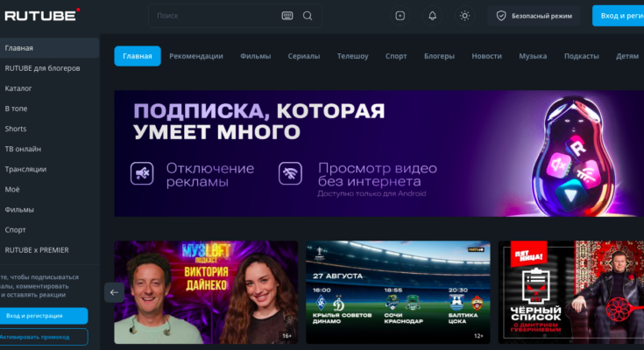Image resolution: width=644 pixels, height=350 pixels.
Task: Select the Телешоу tab
Action: click(x=352, y=56)
